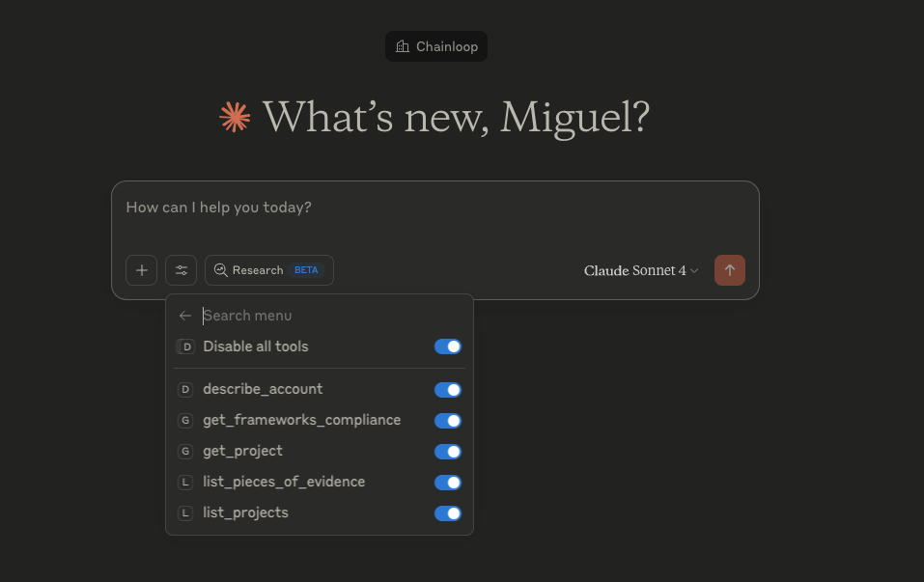Screen dimensions: 924x582
Task: Go back using the menu left arrow
Action: (185, 316)
